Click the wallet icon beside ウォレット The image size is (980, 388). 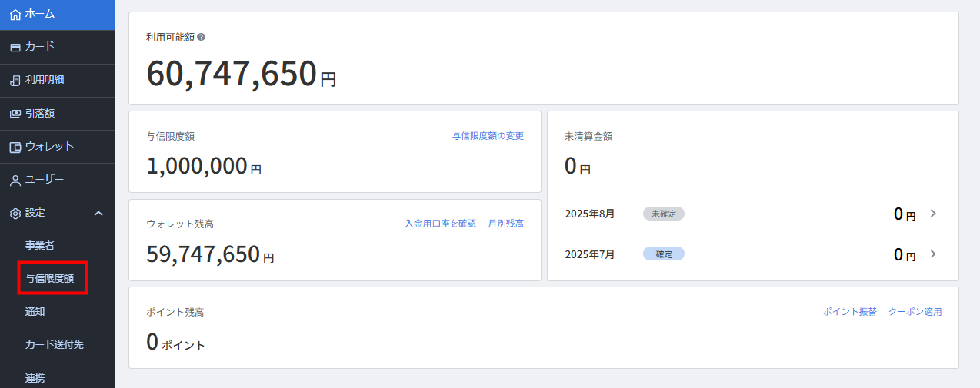tap(15, 147)
